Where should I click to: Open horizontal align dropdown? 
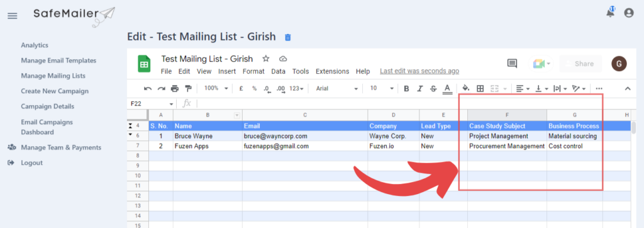tap(523, 88)
